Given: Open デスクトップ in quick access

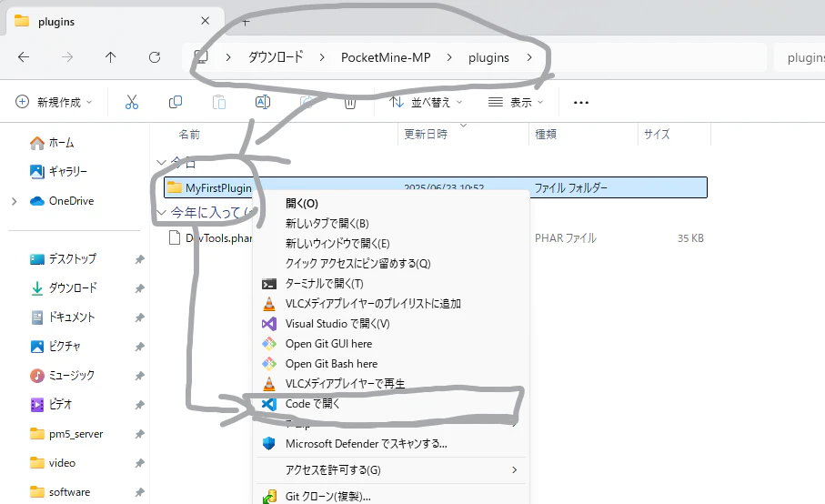Looking at the screenshot, I should 63,259.
